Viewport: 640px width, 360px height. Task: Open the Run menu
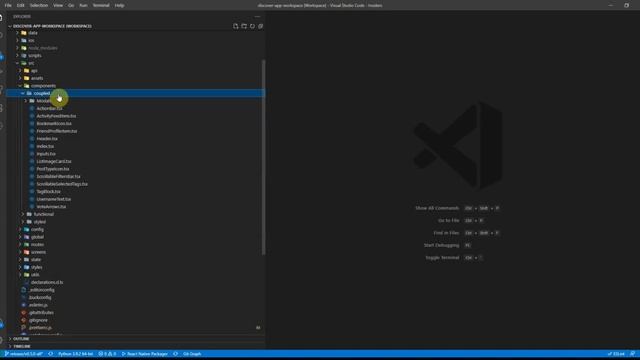(83, 5)
